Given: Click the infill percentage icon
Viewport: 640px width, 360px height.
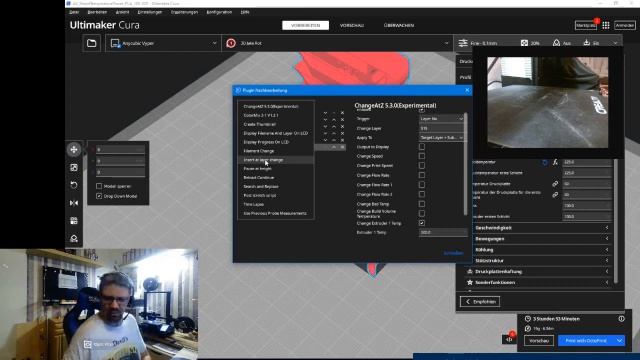Looking at the screenshot, I should [524, 43].
